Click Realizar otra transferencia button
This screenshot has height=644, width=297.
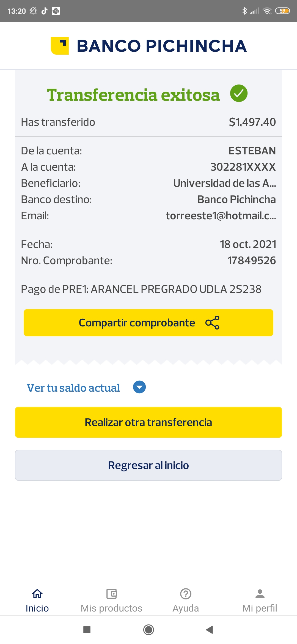click(148, 422)
